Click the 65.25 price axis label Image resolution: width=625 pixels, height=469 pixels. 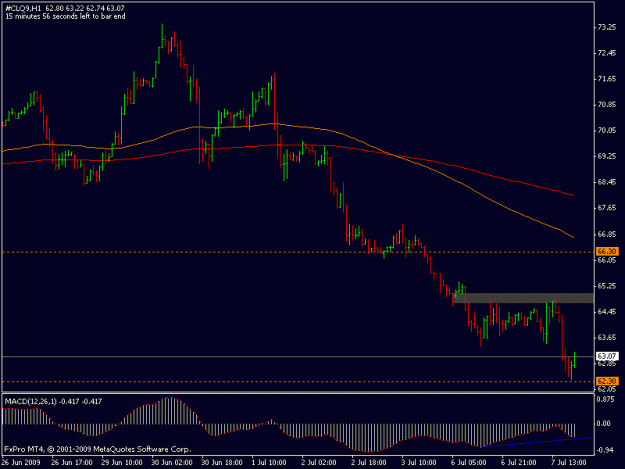pyautogui.click(x=607, y=286)
